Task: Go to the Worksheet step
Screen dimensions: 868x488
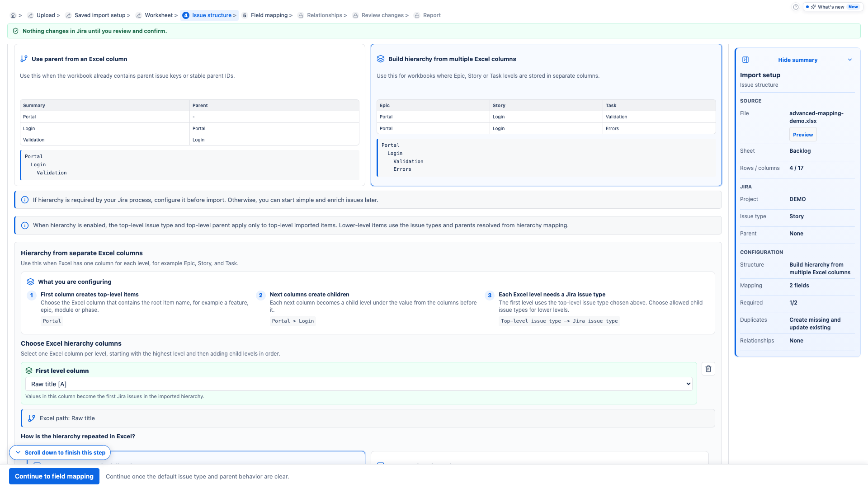Action: click(x=159, y=15)
